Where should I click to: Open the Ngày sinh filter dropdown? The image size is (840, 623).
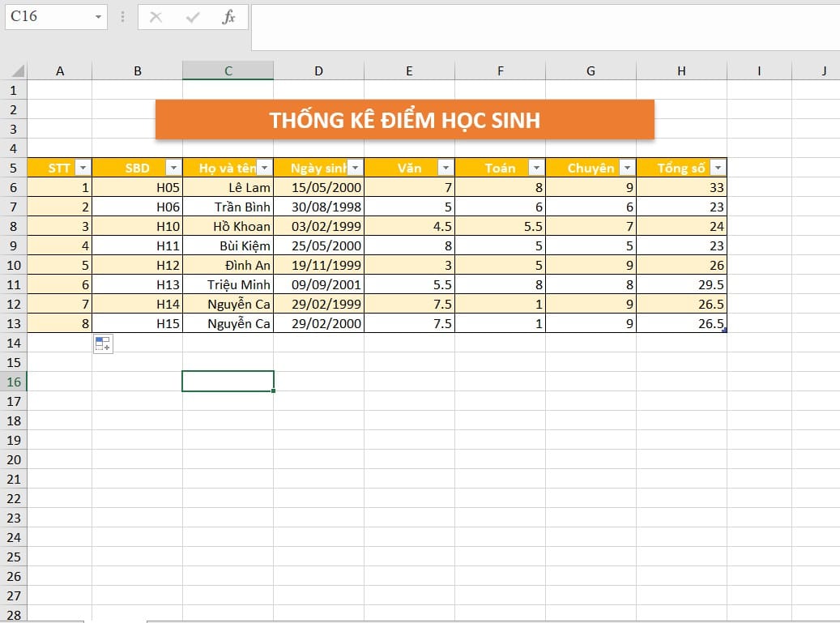pos(355,168)
